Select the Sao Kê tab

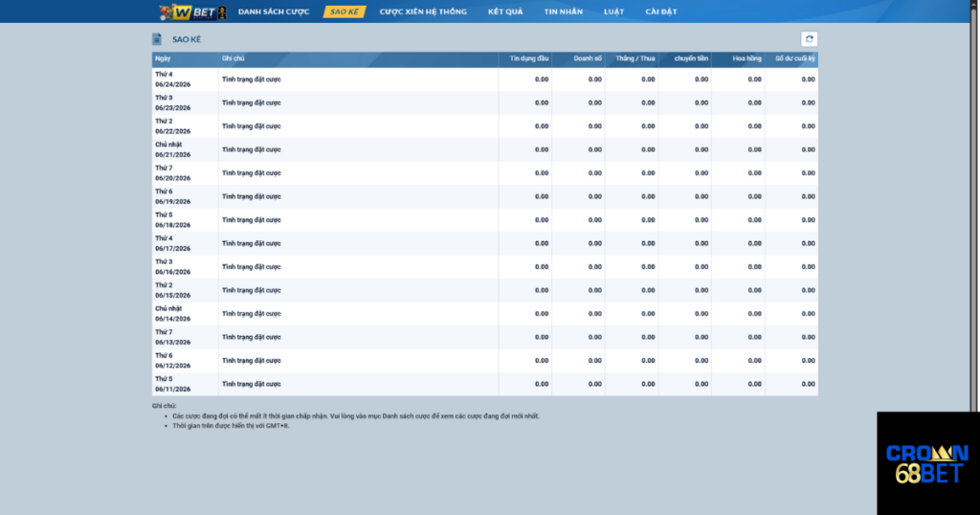coord(345,11)
